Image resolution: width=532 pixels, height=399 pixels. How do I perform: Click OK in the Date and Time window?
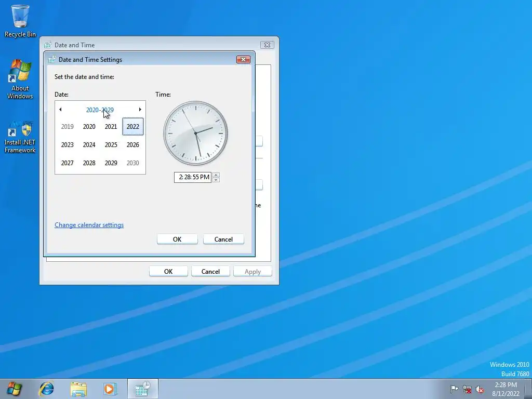click(168, 271)
